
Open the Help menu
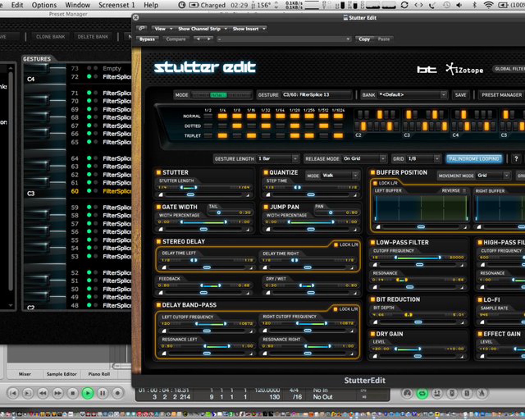(151, 5)
